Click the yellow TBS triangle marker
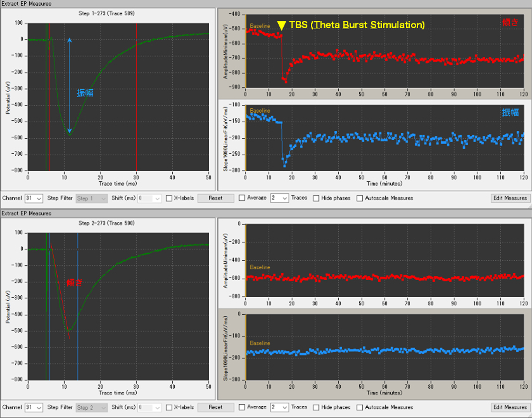 281,25
